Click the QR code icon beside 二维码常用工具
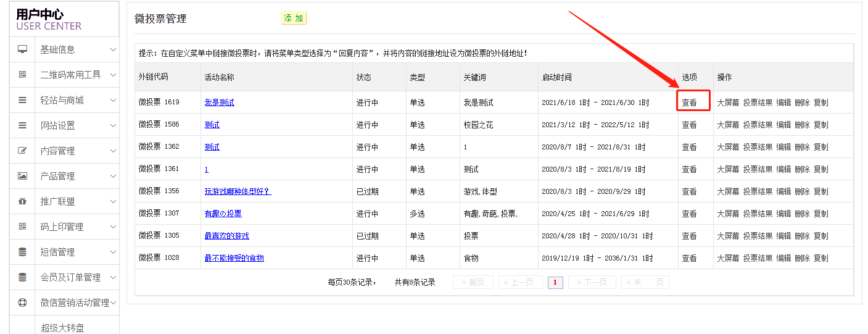Image resolution: width=868 pixels, height=334 pixels. point(23,75)
